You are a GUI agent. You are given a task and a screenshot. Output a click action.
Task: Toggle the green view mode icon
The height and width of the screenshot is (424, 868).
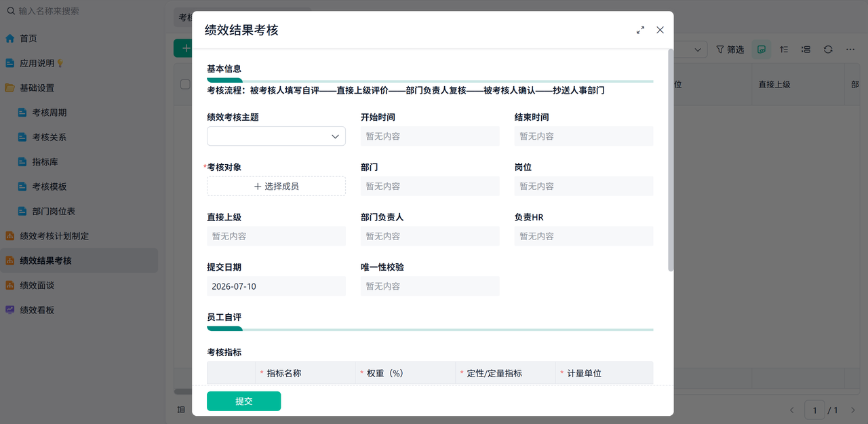coord(762,50)
